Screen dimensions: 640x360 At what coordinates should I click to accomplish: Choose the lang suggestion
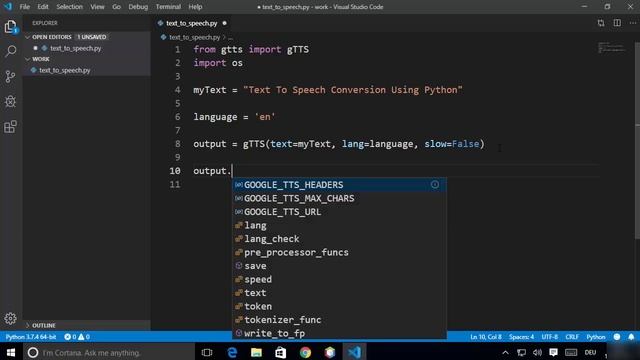point(340,225)
